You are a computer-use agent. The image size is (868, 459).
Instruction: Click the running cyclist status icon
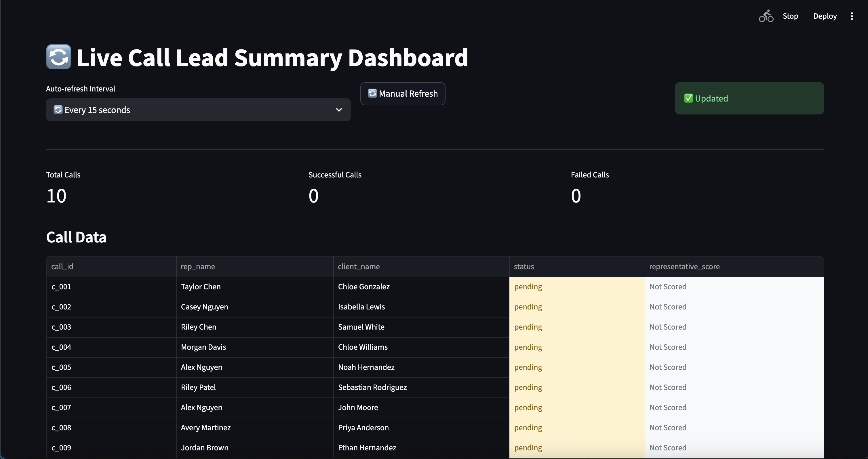(766, 16)
